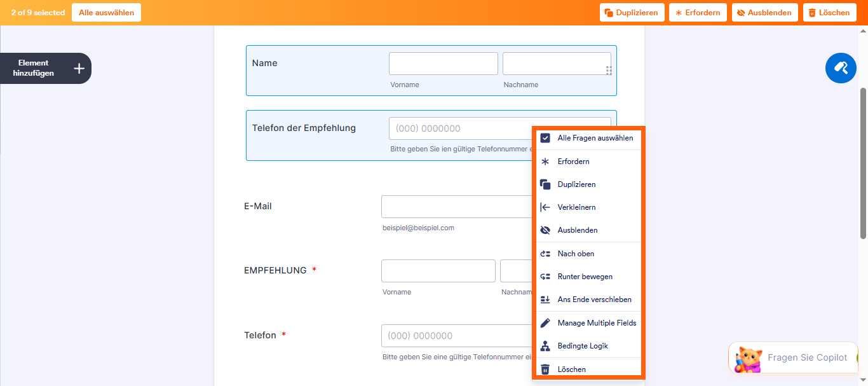This screenshot has height=386, width=868.
Task: Click the Telefon phone number input
Action: 456,336
